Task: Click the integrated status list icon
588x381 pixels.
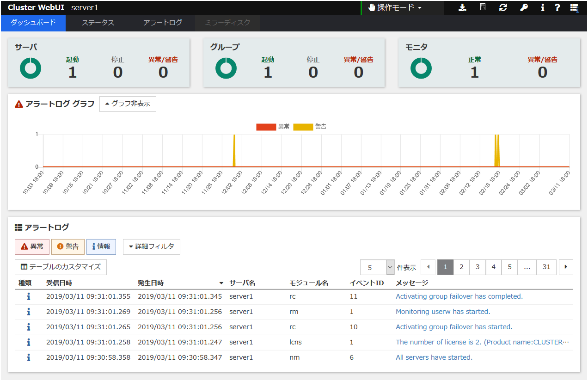Action: (x=575, y=7)
